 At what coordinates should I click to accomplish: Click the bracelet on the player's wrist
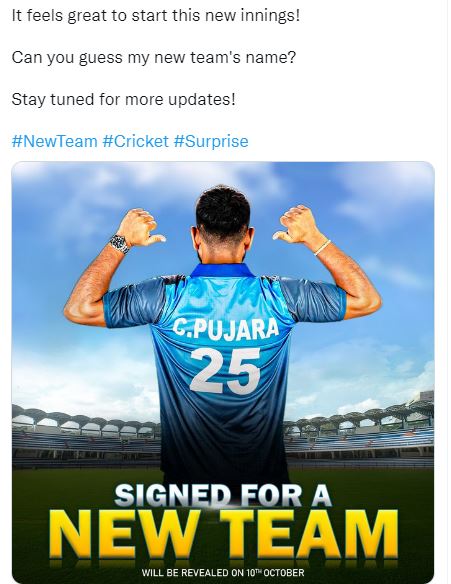322,247
